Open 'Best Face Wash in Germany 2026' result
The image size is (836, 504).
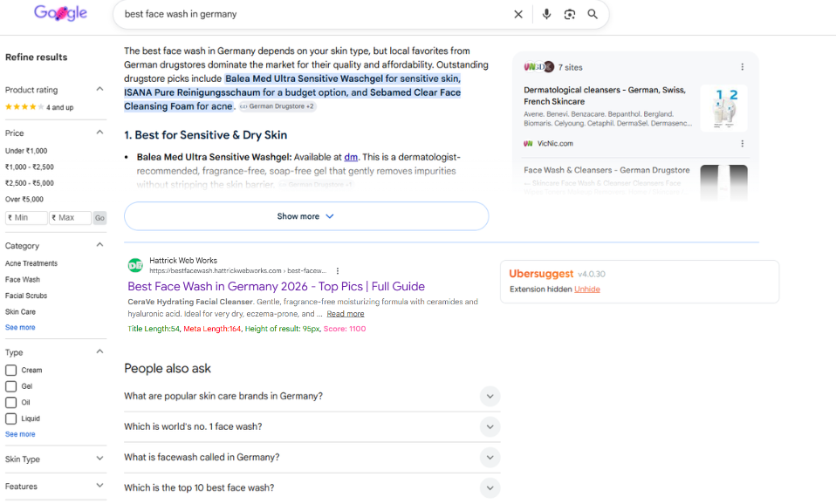pos(276,287)
